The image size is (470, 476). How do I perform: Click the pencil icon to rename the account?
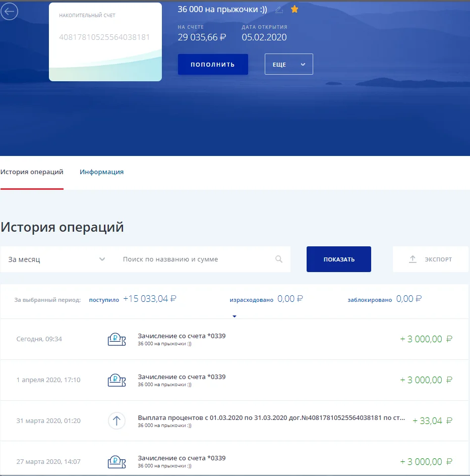279,9
